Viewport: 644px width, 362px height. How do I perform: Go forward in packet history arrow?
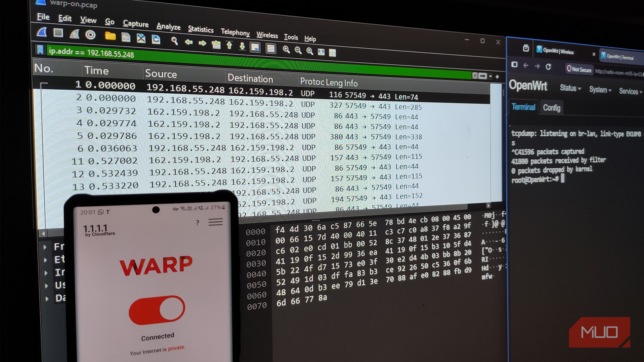[202, 43]
